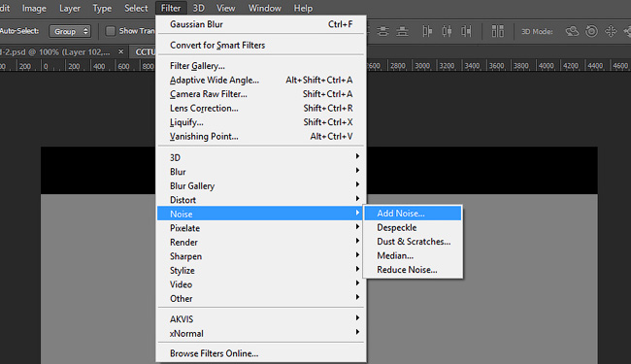Screen dimensions: 631x364
Task: Open Vanishing Point filter
Action: click(x=261, y=136)
